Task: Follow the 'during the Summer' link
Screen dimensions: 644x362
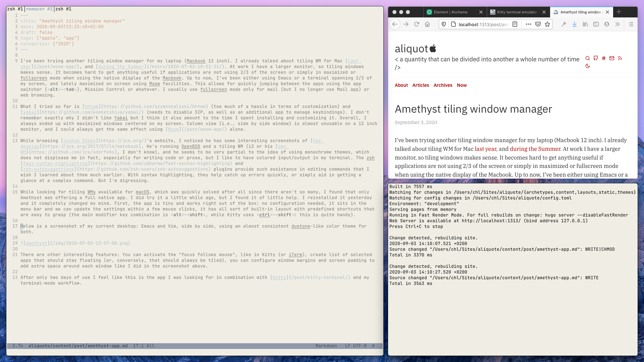Action: (535, 149)
